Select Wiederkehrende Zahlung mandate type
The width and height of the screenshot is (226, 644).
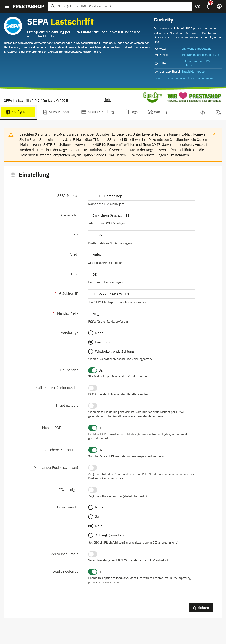[x=91, y=351]
